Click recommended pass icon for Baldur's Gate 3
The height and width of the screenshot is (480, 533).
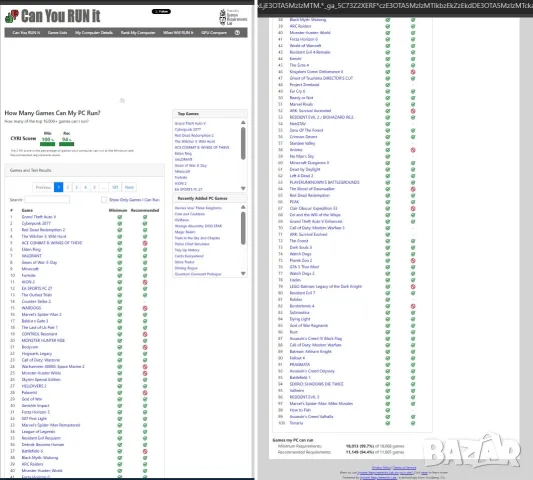145,321
